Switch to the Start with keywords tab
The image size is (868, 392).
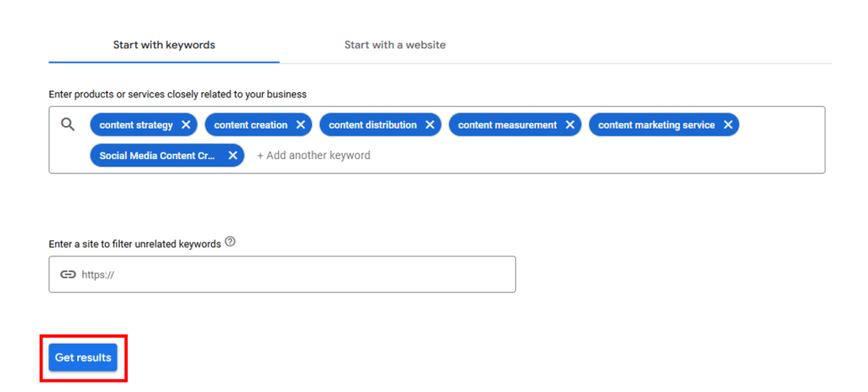click(x=164, y=45)
